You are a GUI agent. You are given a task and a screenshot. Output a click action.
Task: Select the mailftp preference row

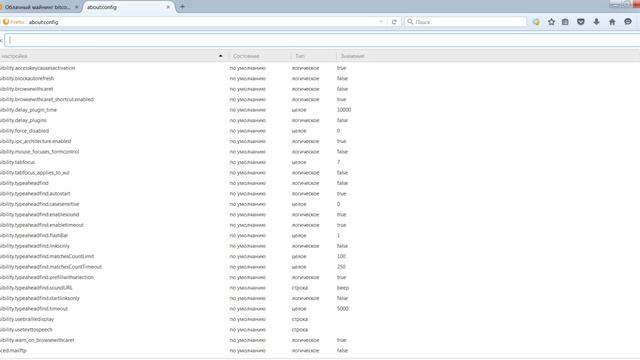click(x=320, y=351)
